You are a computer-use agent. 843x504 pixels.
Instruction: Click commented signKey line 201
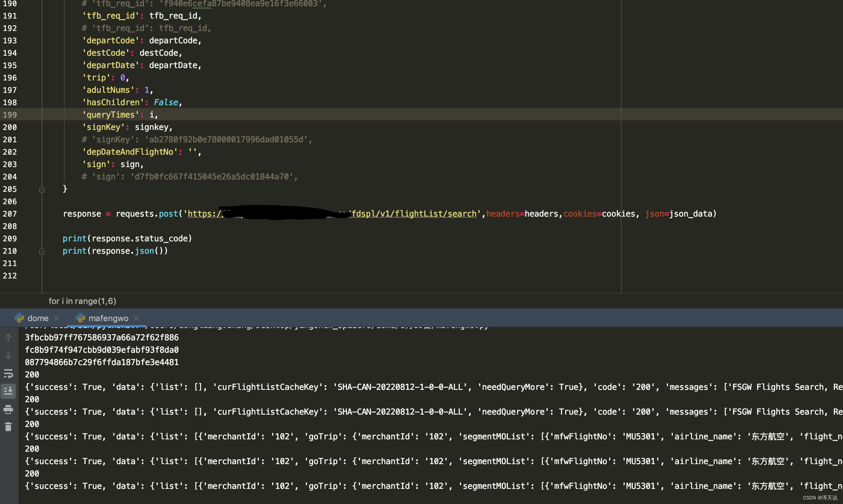(x=197, y=140)
